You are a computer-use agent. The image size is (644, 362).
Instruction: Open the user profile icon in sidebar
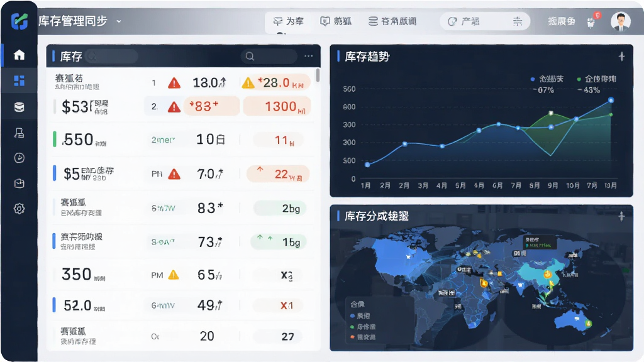[x=19, y=133]
